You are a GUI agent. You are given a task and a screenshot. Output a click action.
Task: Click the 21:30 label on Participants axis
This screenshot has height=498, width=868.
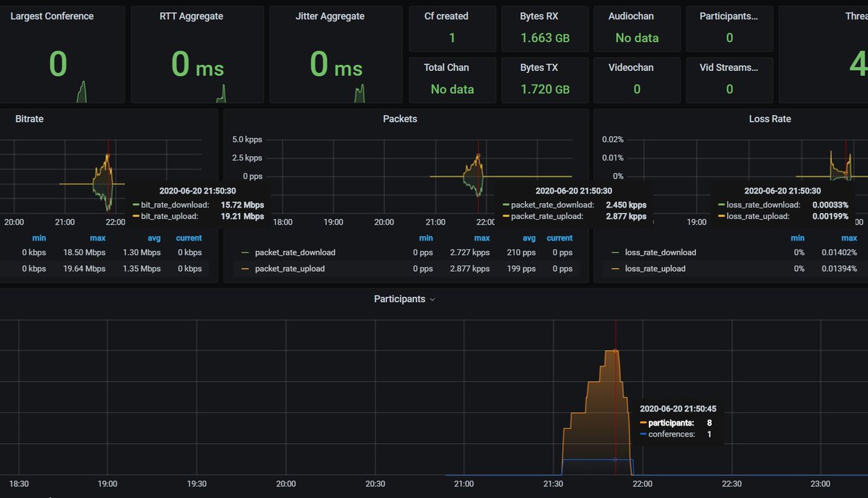(x=553, y=484)
